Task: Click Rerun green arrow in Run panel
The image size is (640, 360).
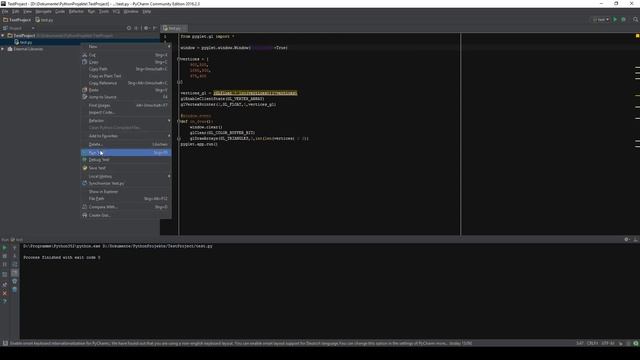Action: coord(4,247)
